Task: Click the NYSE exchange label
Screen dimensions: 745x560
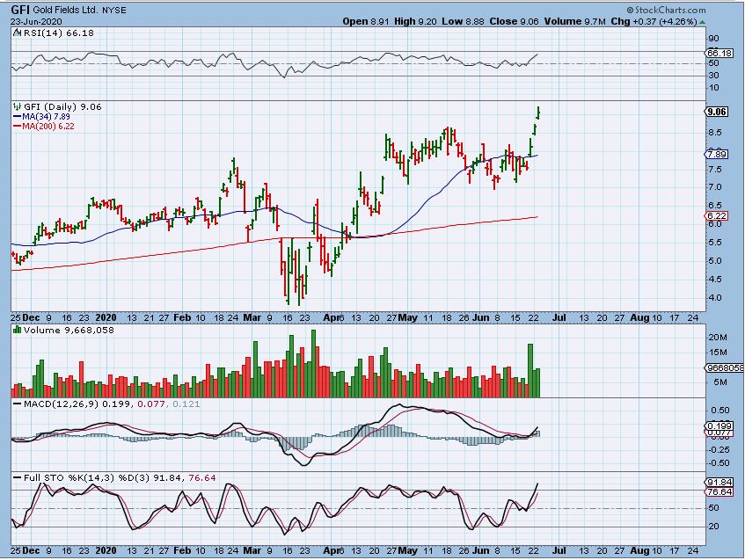Action: (114, 10)
